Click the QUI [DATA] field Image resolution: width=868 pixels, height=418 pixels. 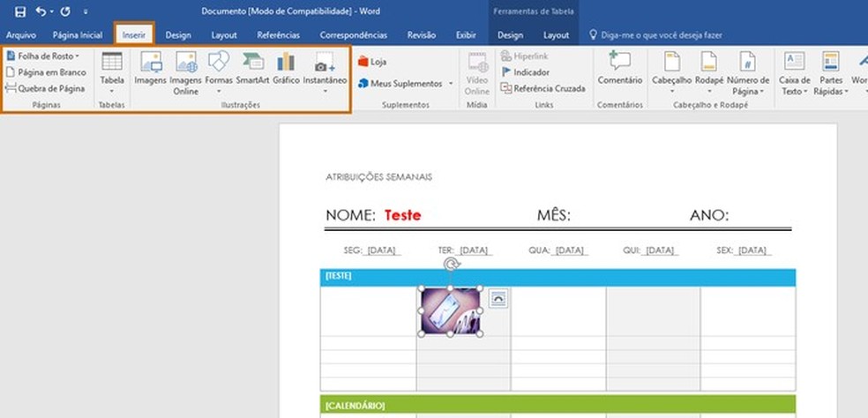pos(652,250)
